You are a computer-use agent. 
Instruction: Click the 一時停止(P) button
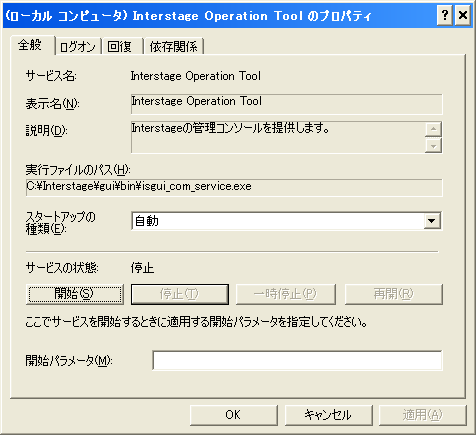(286, 294)
